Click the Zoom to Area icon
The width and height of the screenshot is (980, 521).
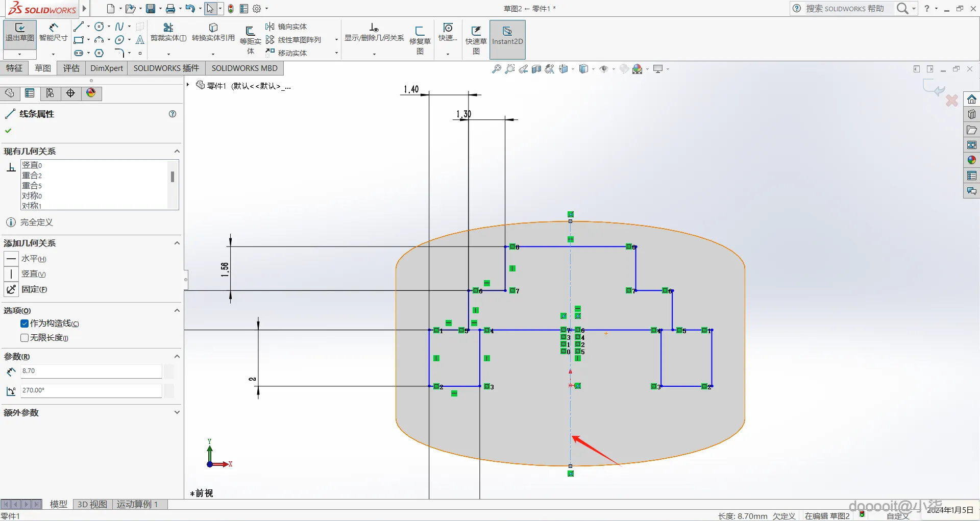pyautogui.click(x=509, y=69)
